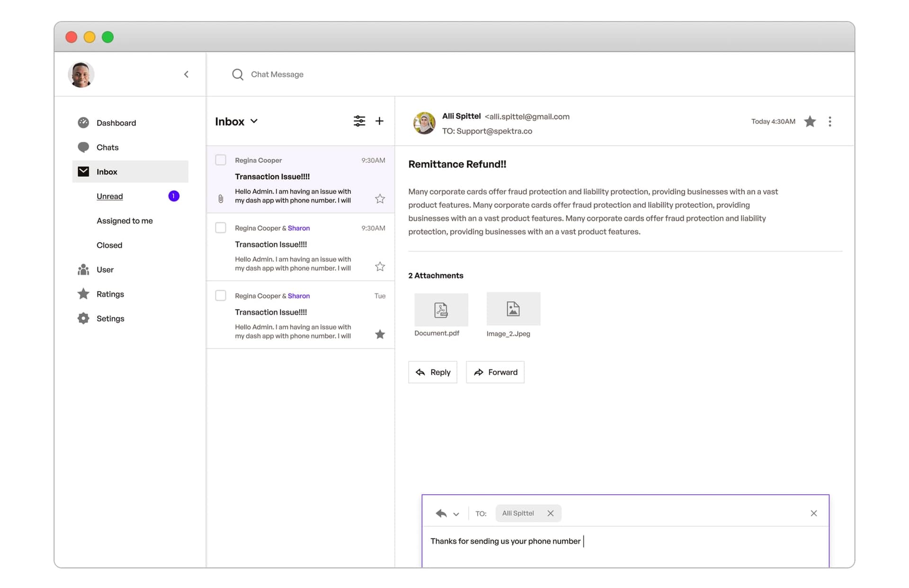This screenshot has width=909, height=588.
Task: Click Alli Spittel's sender avatar
Action: (x=424, y=123)
